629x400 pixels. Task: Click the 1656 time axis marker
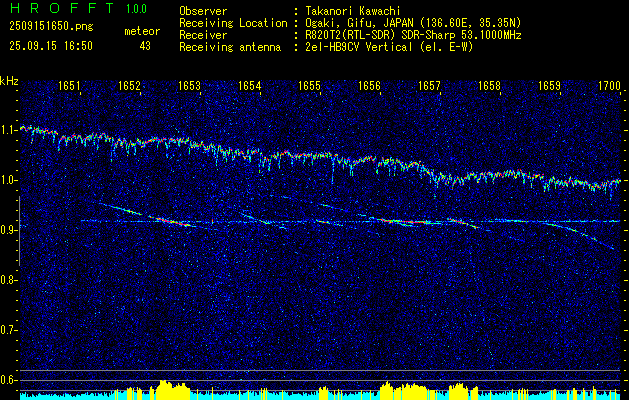[x=369, y=85]
